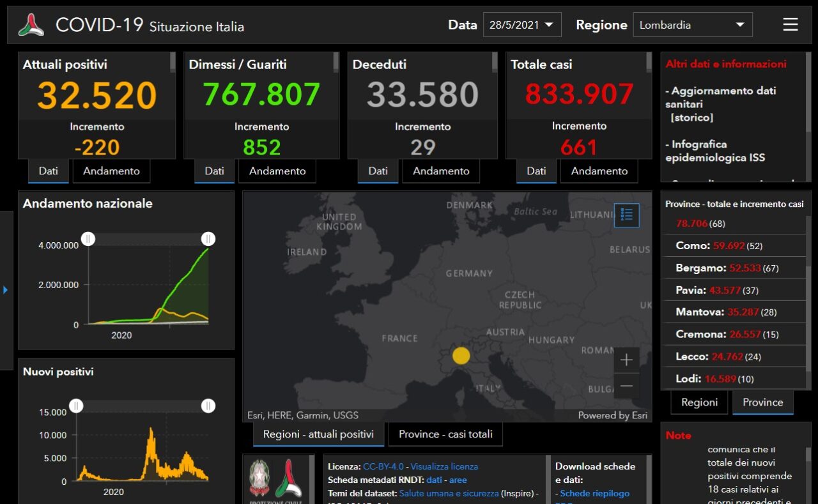The image size is (818, 504).
Task: Open the Schede riepilogo link
Action: [x=594, y=493]
